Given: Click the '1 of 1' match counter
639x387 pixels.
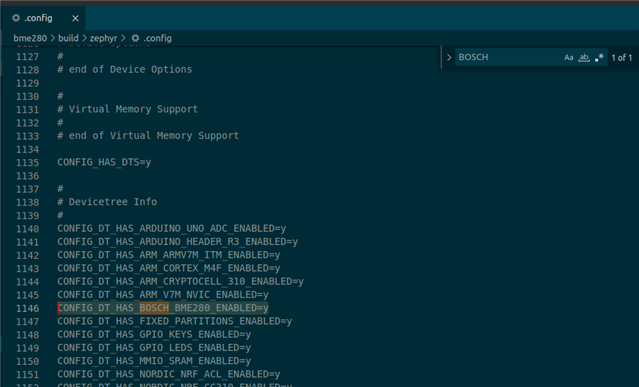Looking at the screenshot, I should coord(621,57).
